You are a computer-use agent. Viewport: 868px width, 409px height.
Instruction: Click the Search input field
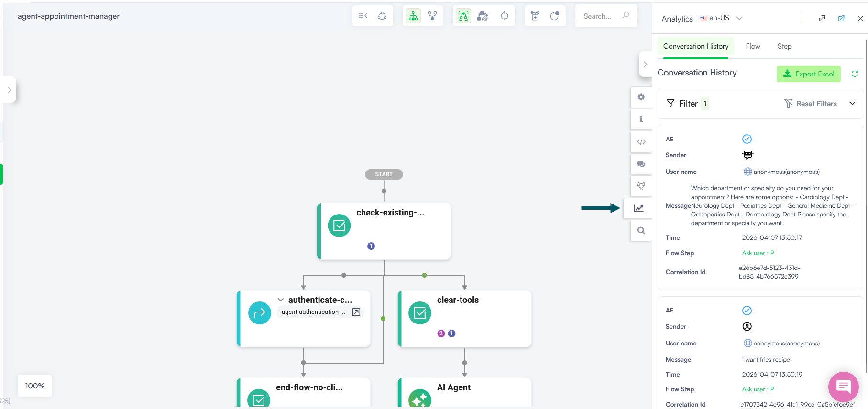598,16
